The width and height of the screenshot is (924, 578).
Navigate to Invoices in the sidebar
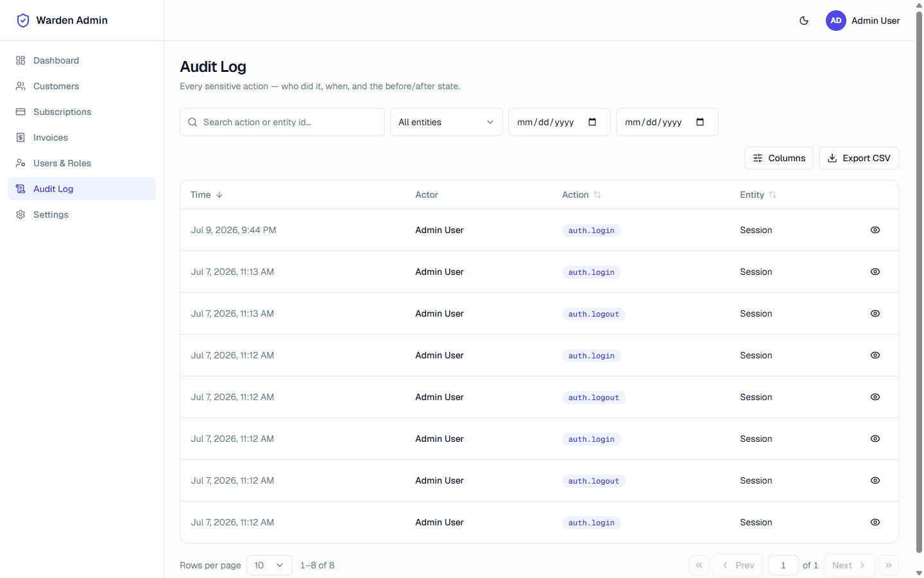[x=81, y=137]
